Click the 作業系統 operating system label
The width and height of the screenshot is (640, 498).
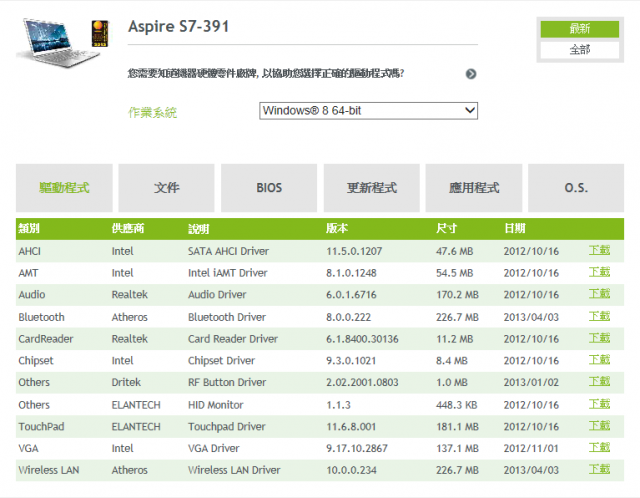point(152,112)
